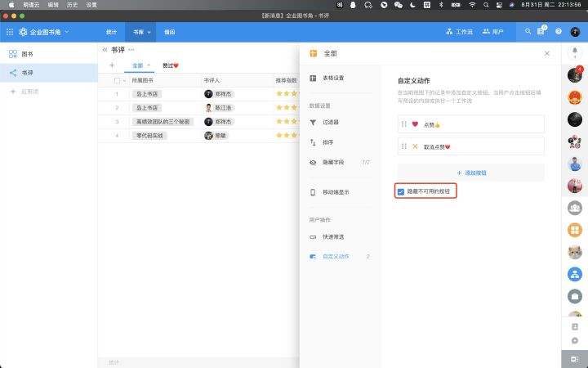Open the 工作流 link in header

click(459, 32)
